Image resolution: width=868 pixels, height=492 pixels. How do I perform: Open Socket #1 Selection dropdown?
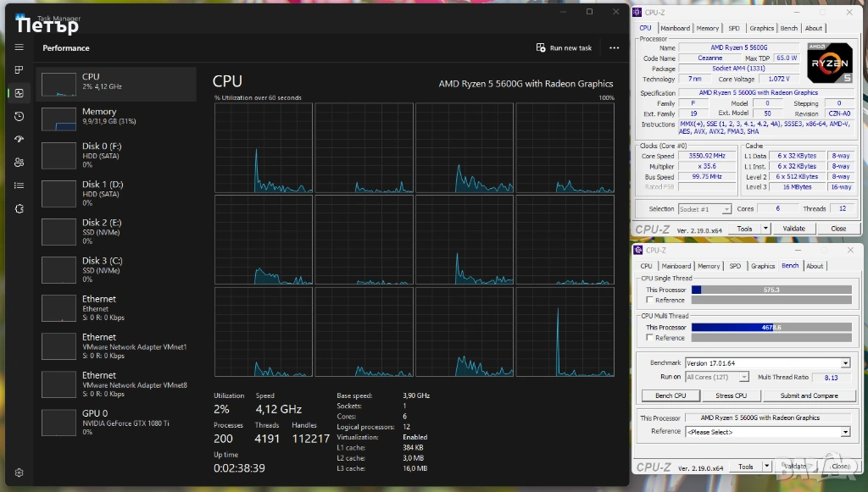704,209
